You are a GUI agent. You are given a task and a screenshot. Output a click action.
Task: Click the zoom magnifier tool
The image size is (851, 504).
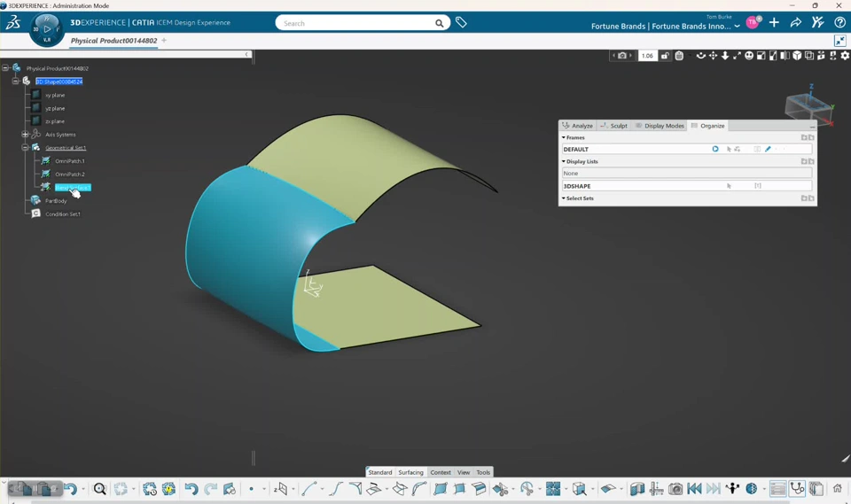pyautogui.click(x=100, y=489)
